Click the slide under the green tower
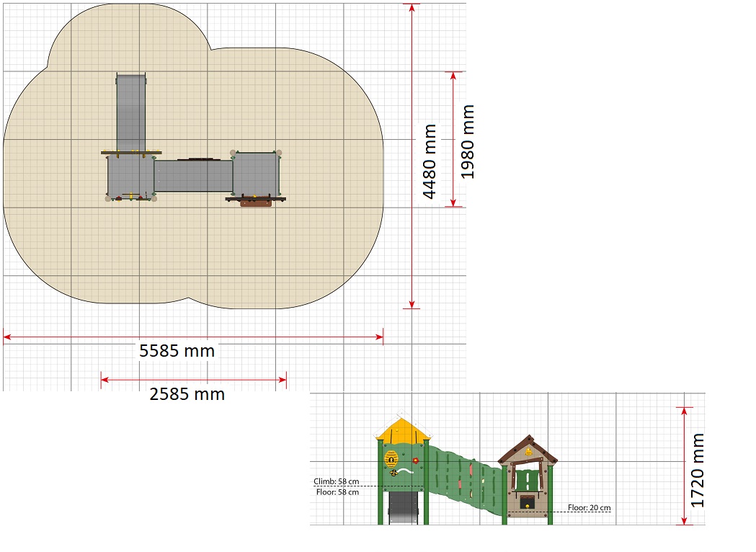The width and height of the screenshot is (756, 552). coord(403,507)
